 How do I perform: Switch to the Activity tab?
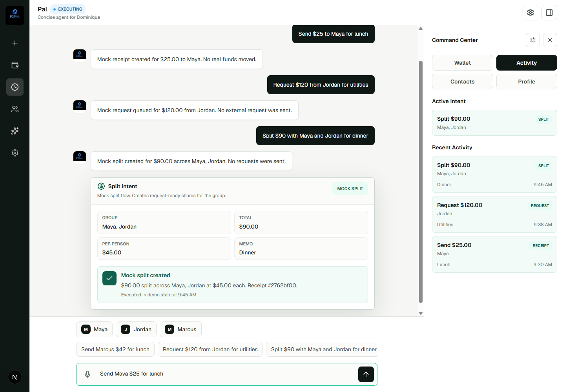point(527,63)
